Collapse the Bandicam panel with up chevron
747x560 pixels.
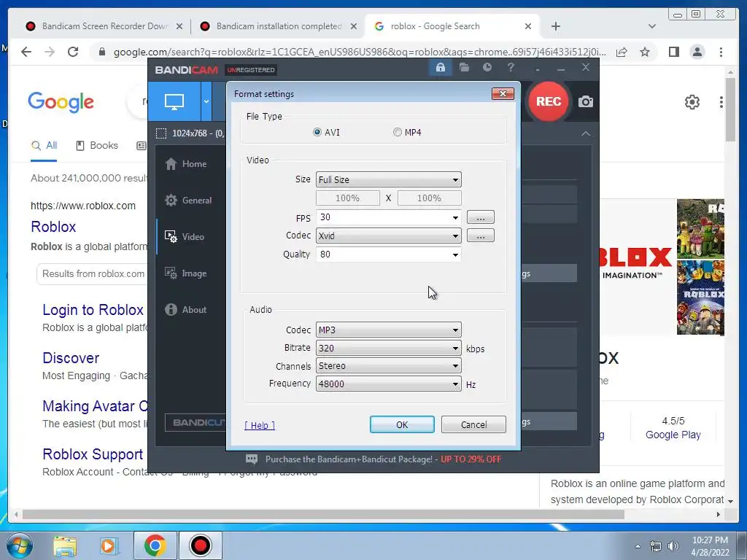pyautogui.click(x=586, y=134)
